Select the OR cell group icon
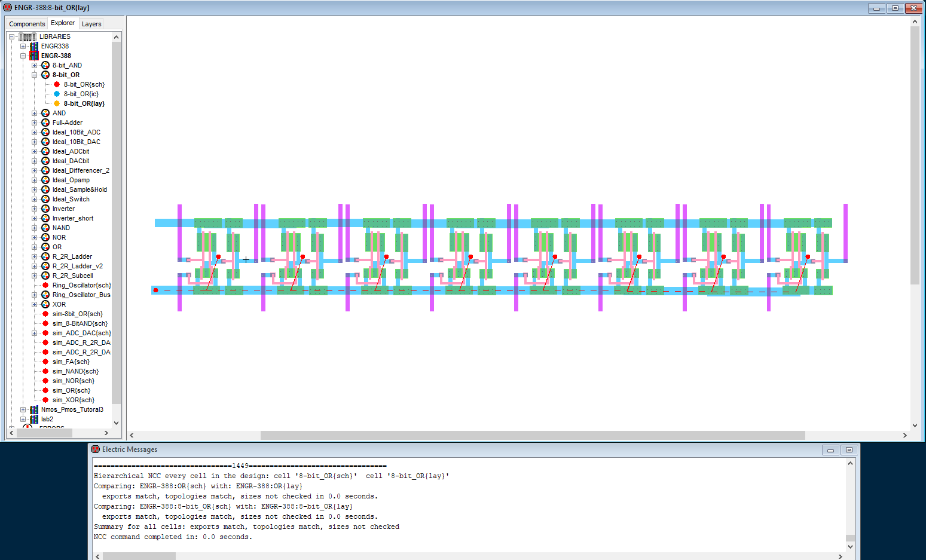Viewport: 926px width, 560px height. click(45, 247)
